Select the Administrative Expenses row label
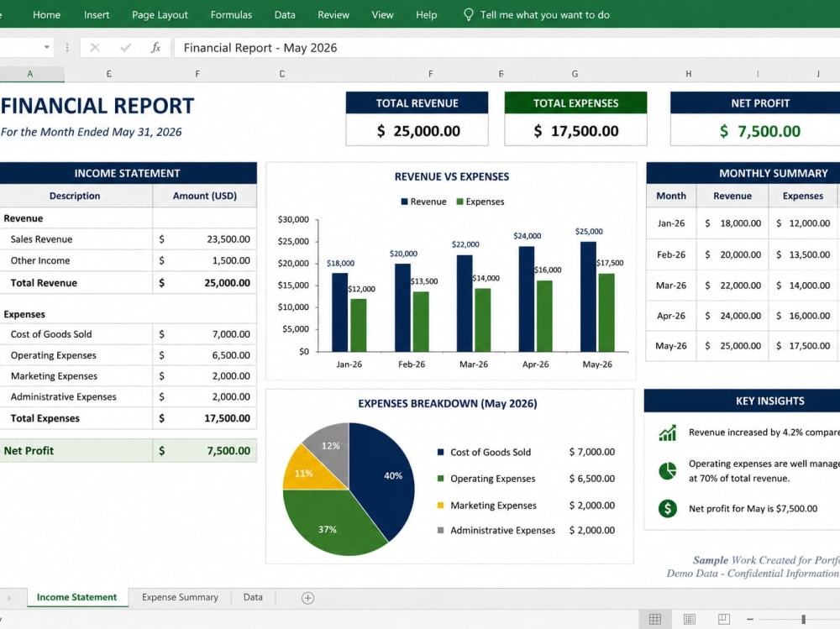The width and height of the screenshot is (840, 629). [63, 397]
